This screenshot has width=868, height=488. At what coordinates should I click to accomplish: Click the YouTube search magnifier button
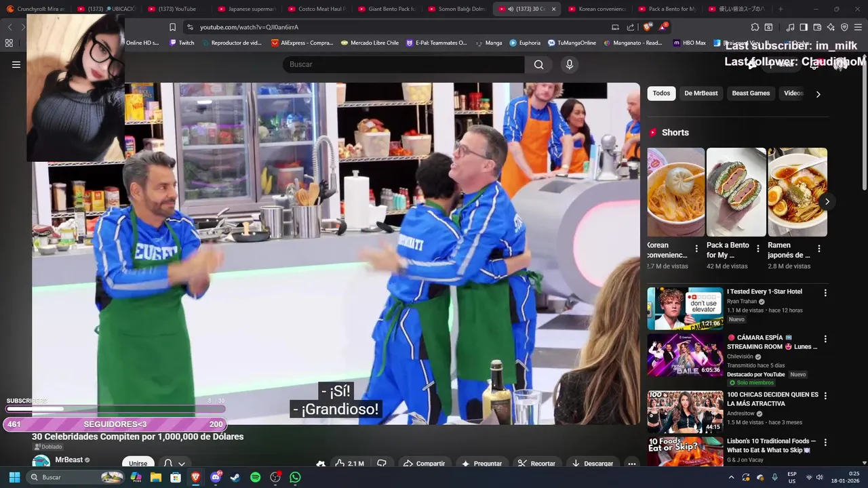point(538,64)
